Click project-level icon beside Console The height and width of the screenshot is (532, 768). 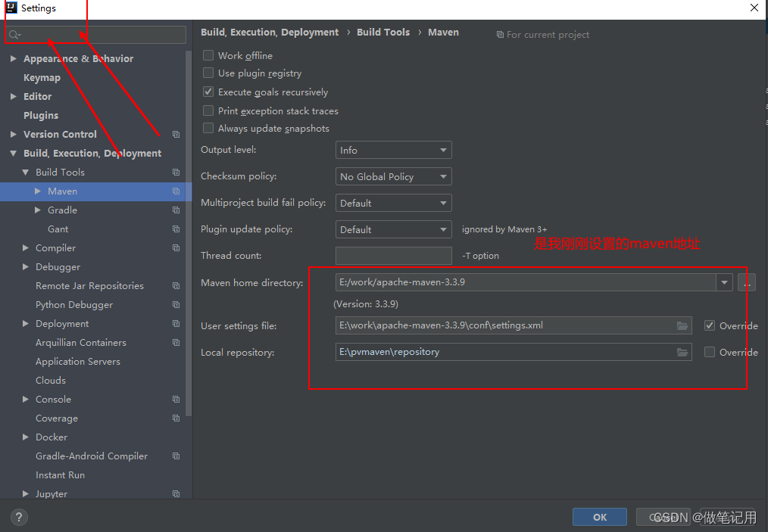(x=176, y=400)
